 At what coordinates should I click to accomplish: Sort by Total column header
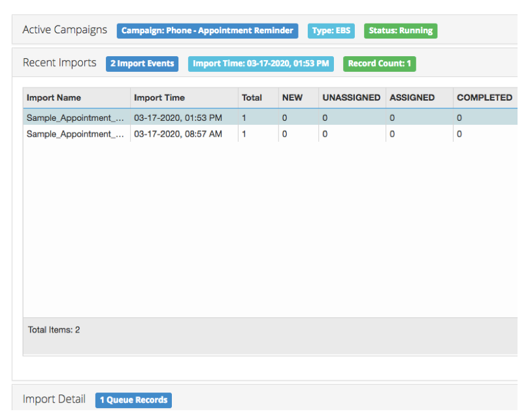(x=258, y=98)
